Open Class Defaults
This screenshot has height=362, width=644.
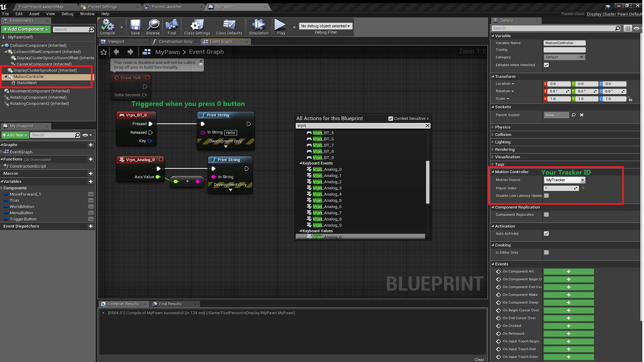tap(229, 27)
